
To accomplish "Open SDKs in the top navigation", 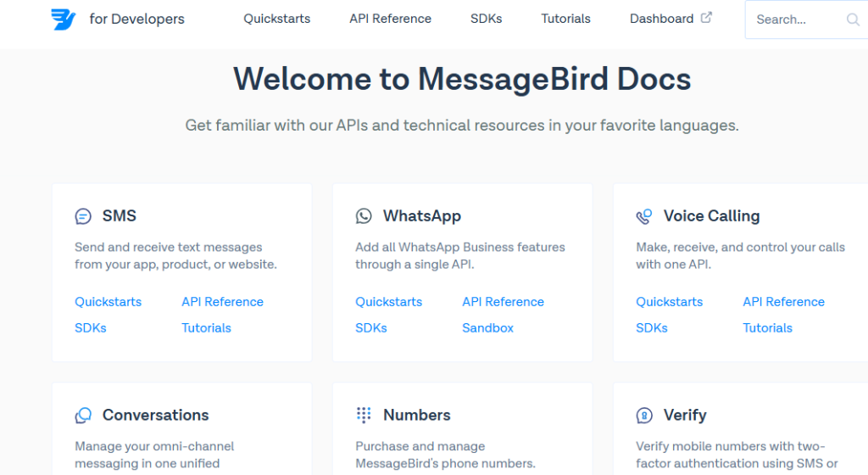I will [486, 19].
